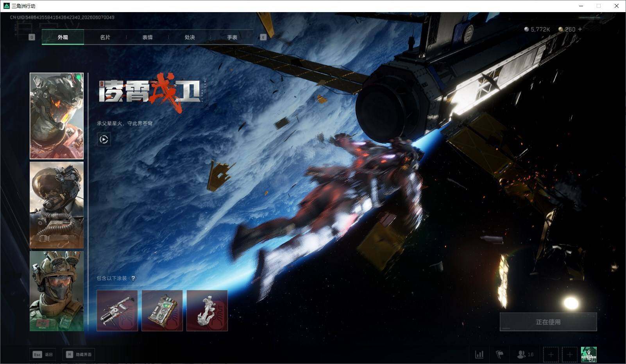This screenshot has width=626, height=364.
Task: Click the E key next-tab icon
Action: pos(263,37)
